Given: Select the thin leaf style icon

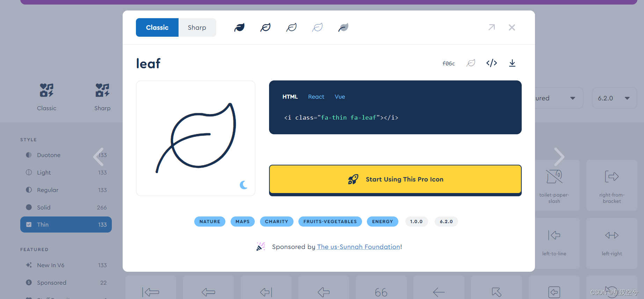Looking at the screenshot, I should (x=317, y=27).
